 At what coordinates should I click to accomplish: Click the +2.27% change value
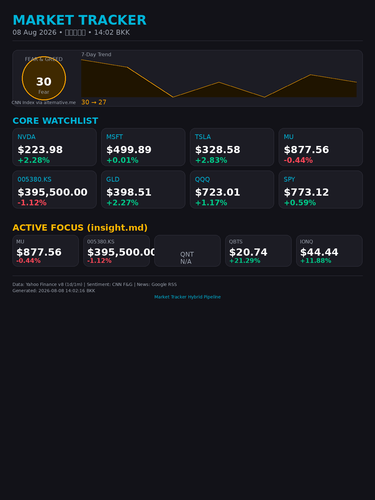(x=122, y=202)
